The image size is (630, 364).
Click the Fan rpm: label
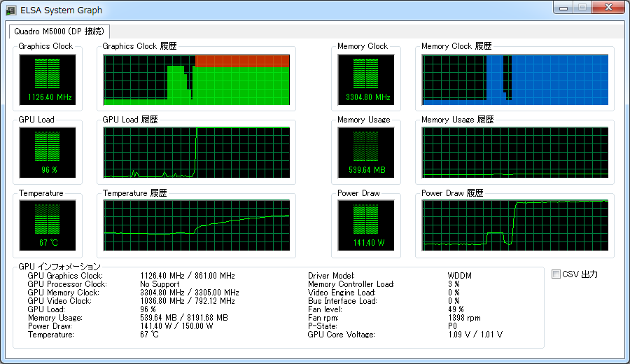(x=323, y=318)
